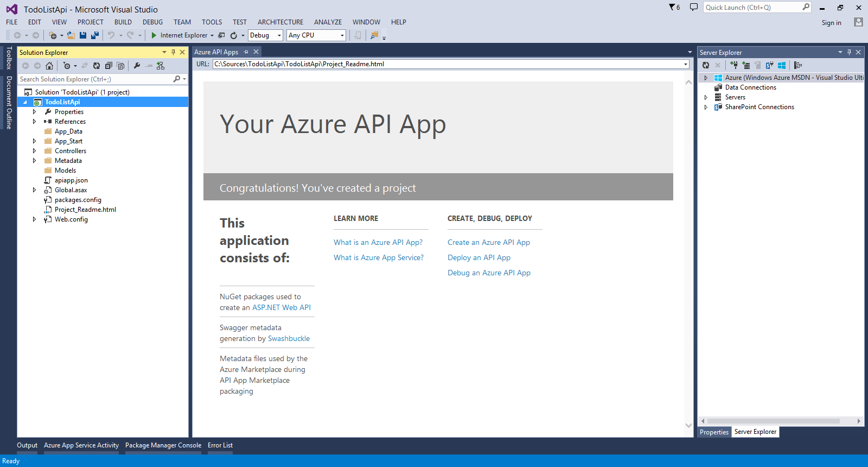The image size is (868, 467).
Task: Click the Save All toolbar icon
Action: (95, 35)
